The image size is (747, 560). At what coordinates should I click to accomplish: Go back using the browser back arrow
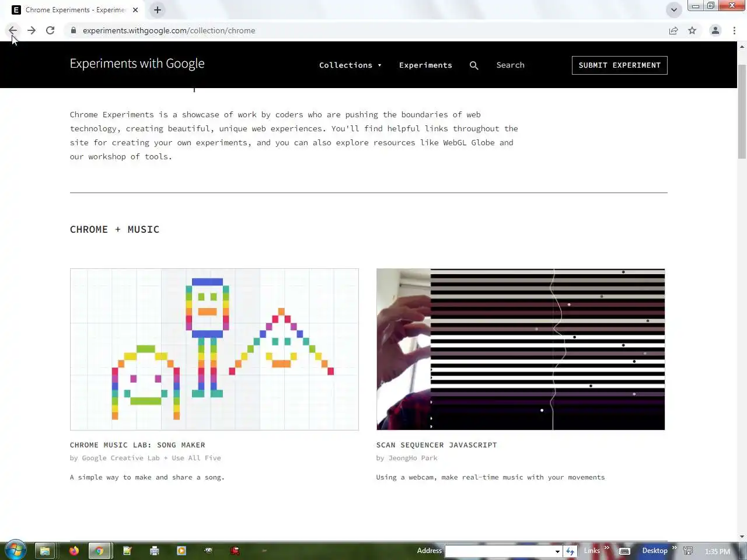pyautogui.click(x=13, y=30)
